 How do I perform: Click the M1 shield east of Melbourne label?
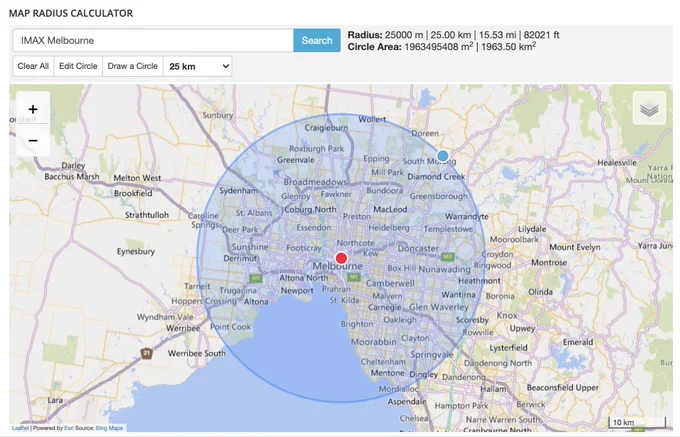coord(353,277)
